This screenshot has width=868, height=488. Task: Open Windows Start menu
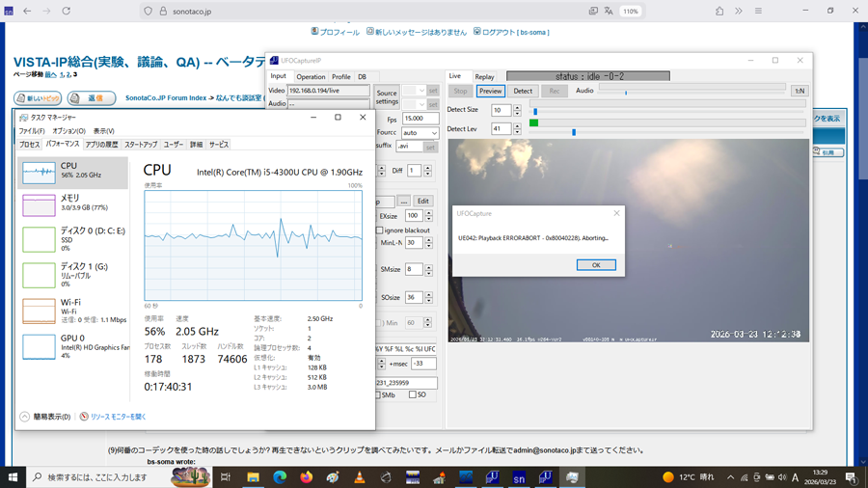13,477
